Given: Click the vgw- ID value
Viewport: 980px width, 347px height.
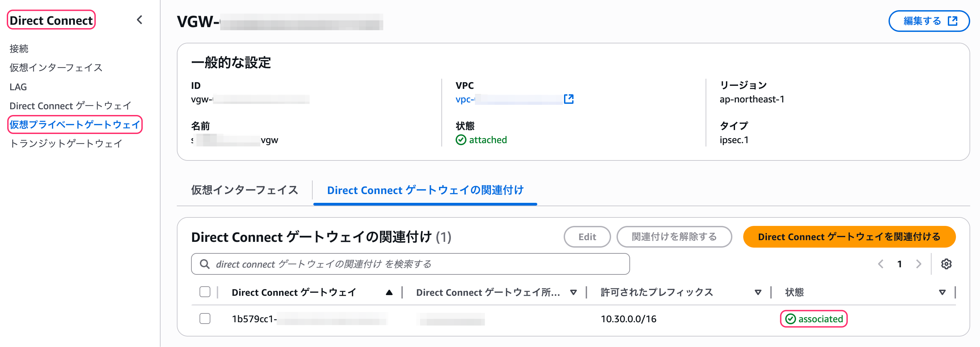Looking at the screenshot, I should pos(250,99).
